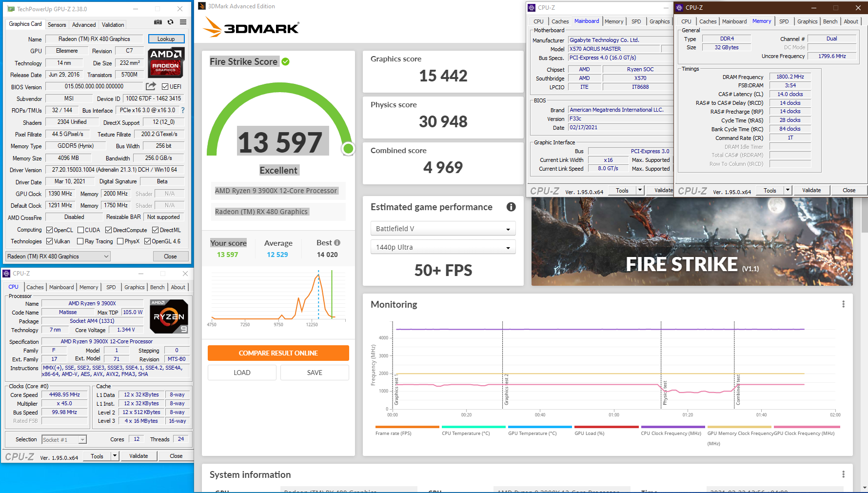Click the info icon next to Estimated game performance
The height and width of the screenshot is (493, 868).
pos(511,207)
